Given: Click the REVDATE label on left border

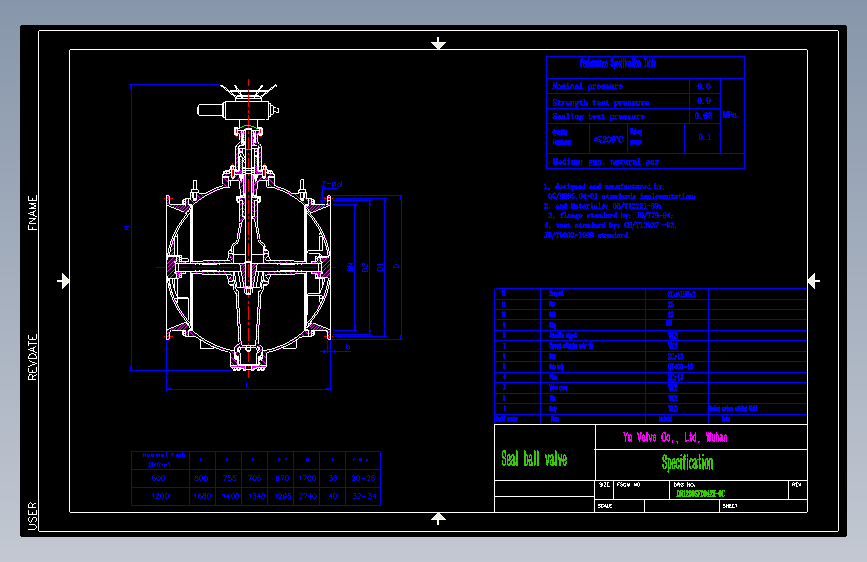Looking at the screenshot, I should pyautogui.click(x=33, y=357).
